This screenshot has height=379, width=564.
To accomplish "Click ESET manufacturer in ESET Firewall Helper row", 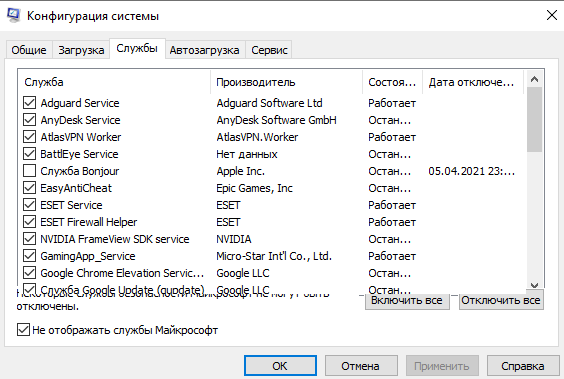I will (228, 222).
